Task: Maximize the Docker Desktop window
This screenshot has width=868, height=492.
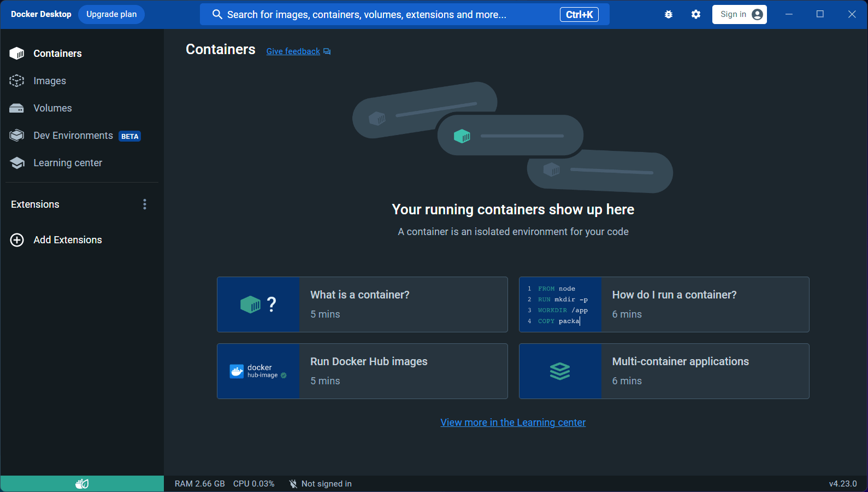Action: 820,14
